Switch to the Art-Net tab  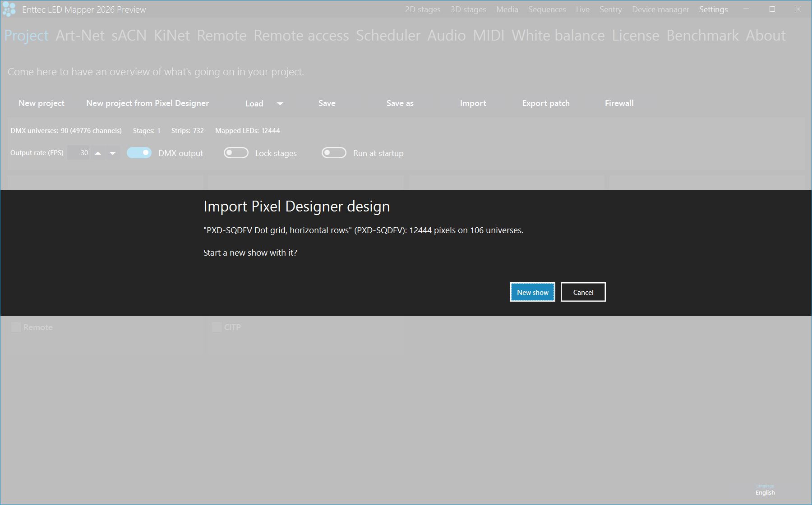coord(80,36)
